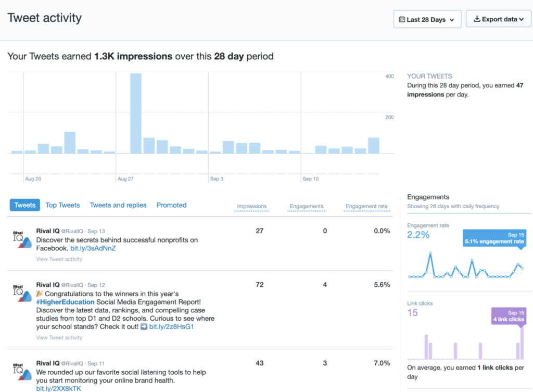The image size is (533, 392).
Task: Click the Engagement rate column header
Action: click(366, 205)
